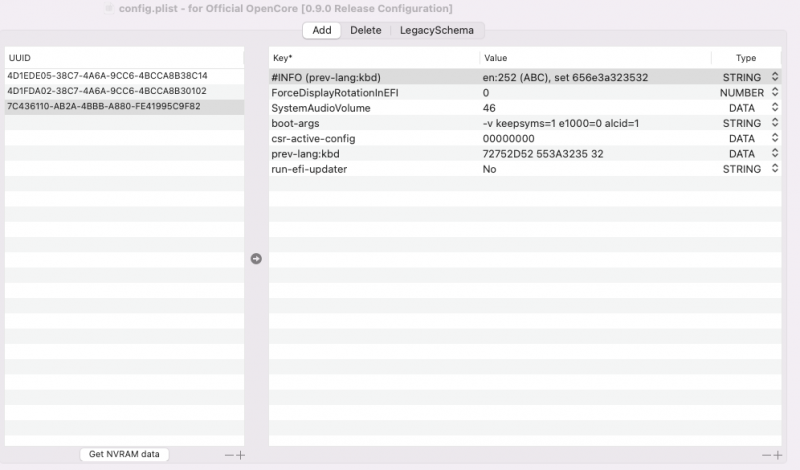This screenshot has width=800, height=470.
Task: Click the value 72752D52 553A3235 32
Action: (543, 154)
